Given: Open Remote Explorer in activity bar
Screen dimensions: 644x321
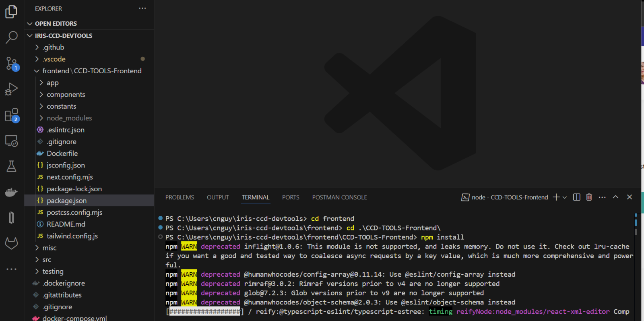Looking at the screenshot, I should tap(12, 141).
